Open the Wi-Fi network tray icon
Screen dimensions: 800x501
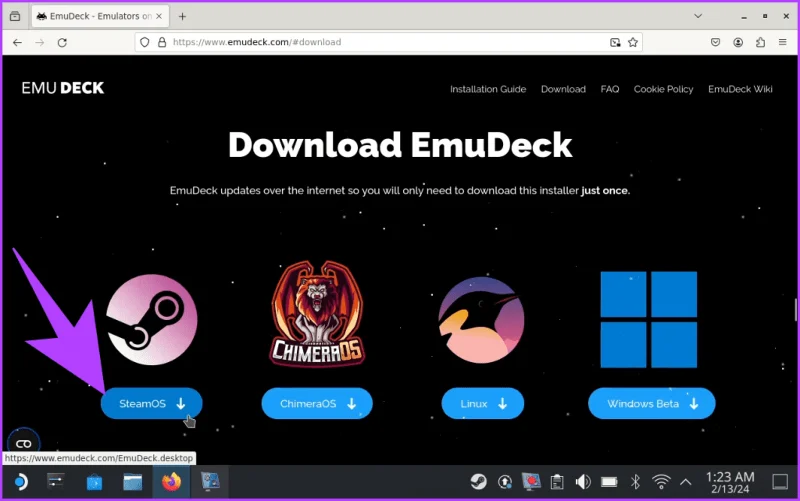point(661,482)
